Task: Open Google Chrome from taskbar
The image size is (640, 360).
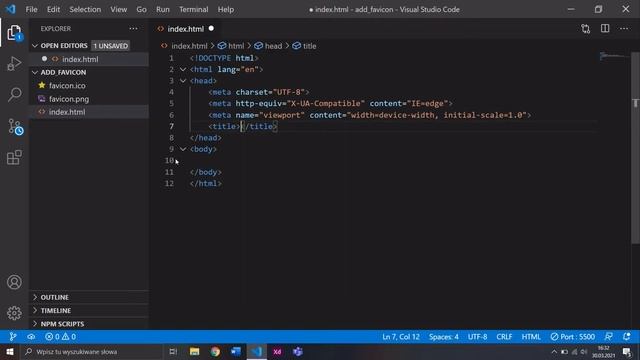Action: coord(215,351)
